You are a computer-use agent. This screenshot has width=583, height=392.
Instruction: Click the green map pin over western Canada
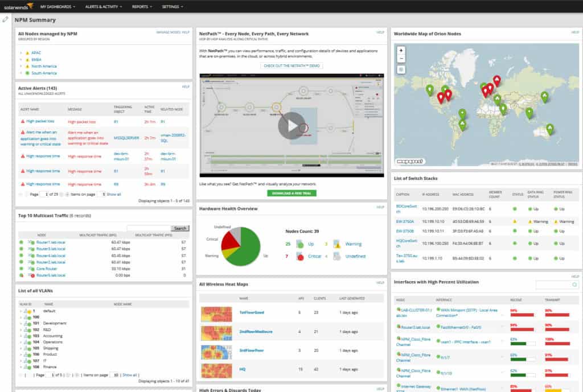coord(429,90)
